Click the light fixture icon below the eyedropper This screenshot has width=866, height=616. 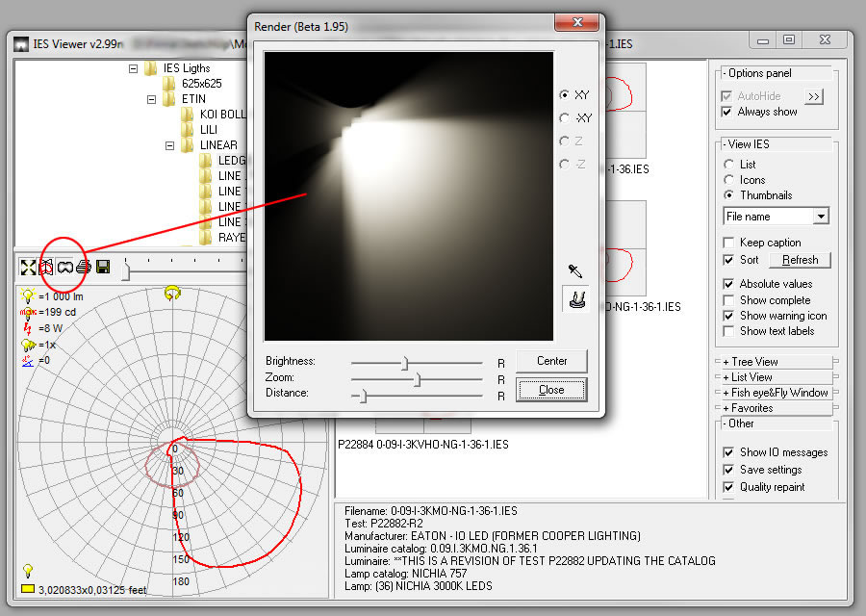[577, 299]
